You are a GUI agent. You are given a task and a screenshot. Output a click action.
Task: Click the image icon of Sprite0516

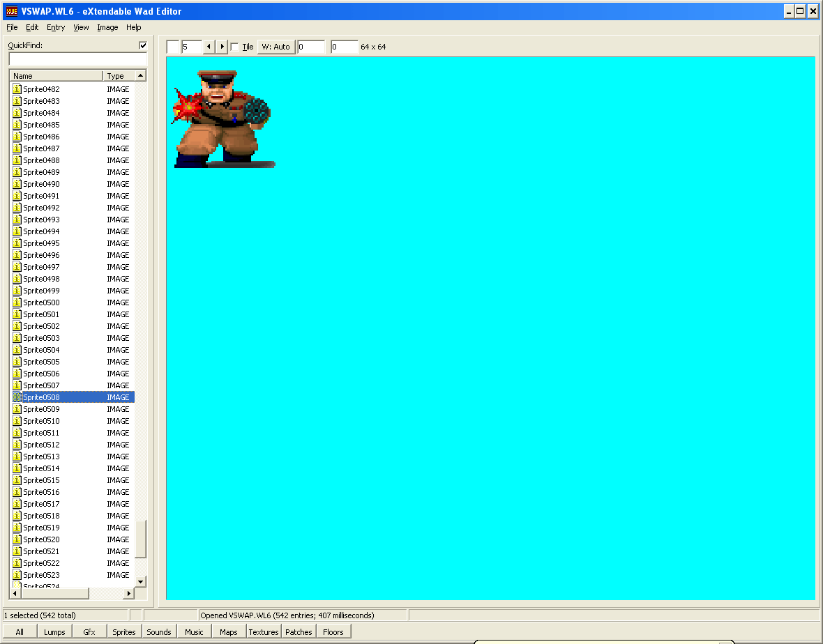pyautogui.click(x=17, y=492)
